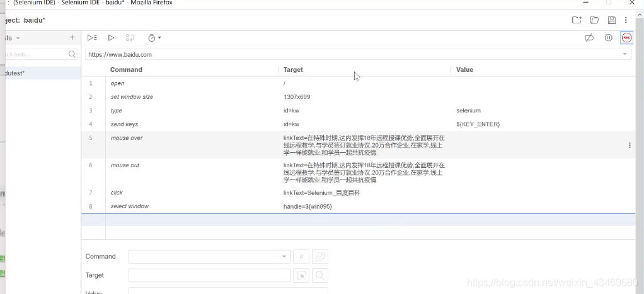This screenshot has height=294, width=644.
Task: Open the step over commands control
Action: [130, 38]
